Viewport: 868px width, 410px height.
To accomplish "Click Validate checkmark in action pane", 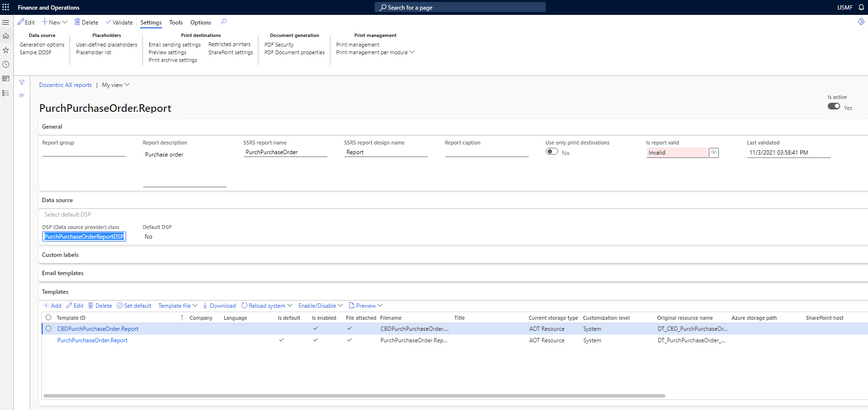I will pos(119,22).
